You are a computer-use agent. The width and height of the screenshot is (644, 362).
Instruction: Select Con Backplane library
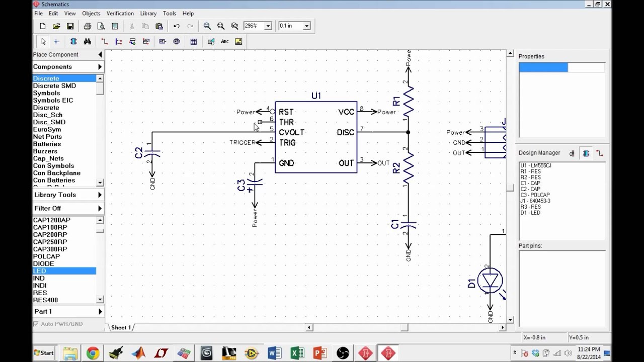tap(64, 173)
